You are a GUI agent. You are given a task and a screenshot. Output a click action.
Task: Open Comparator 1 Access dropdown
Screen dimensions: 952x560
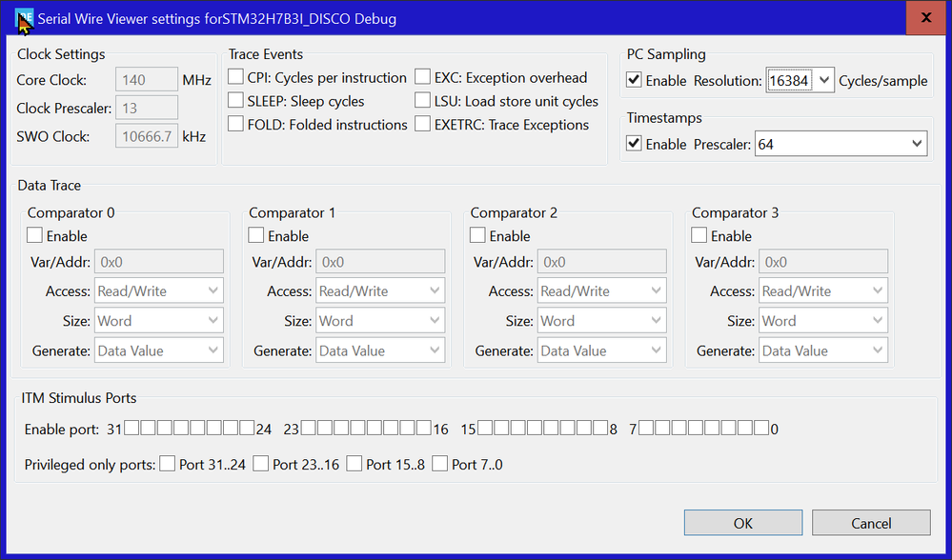pyautogui.click(x=380, y=290)
